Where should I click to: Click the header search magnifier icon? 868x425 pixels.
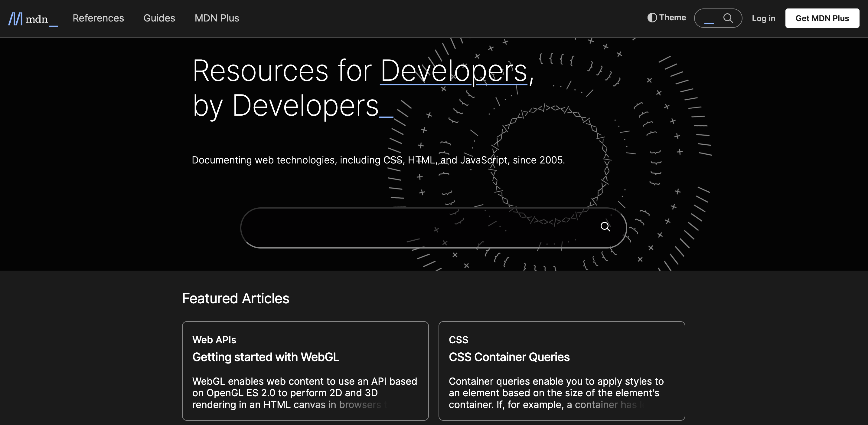tap(728, 18)
